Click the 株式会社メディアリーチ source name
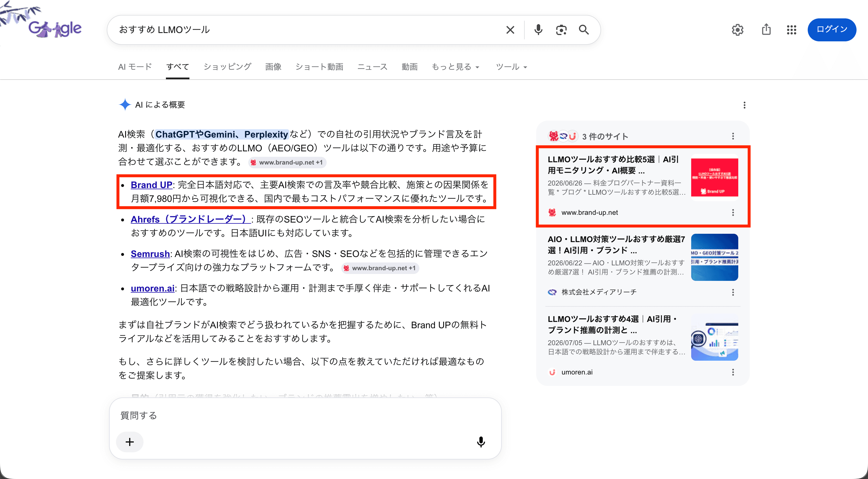Image resolution: width=868 pixels, height=479 pixels. coord(599,292)
